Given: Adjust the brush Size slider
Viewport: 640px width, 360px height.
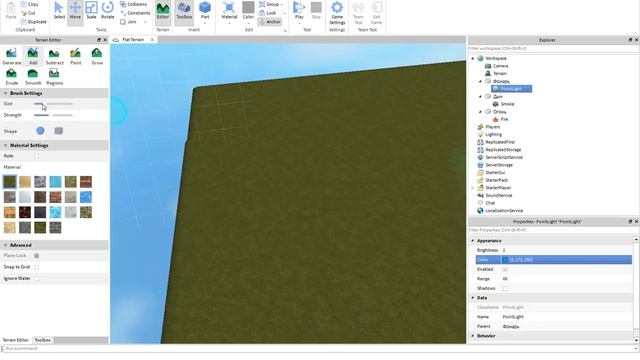Looking at the screenshot, I should pos(53,104).
